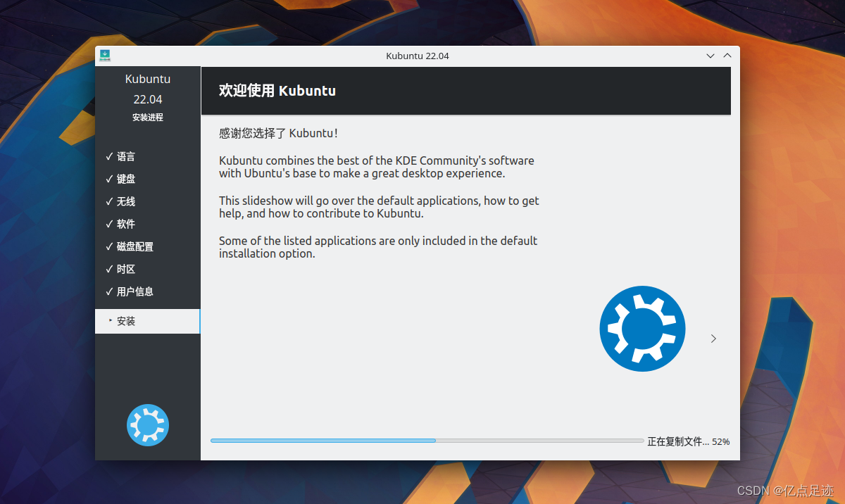Screen dimensions: 845x504
Task: Click the title bar down-arrow minimize button
Action: [x=711, y=55]
